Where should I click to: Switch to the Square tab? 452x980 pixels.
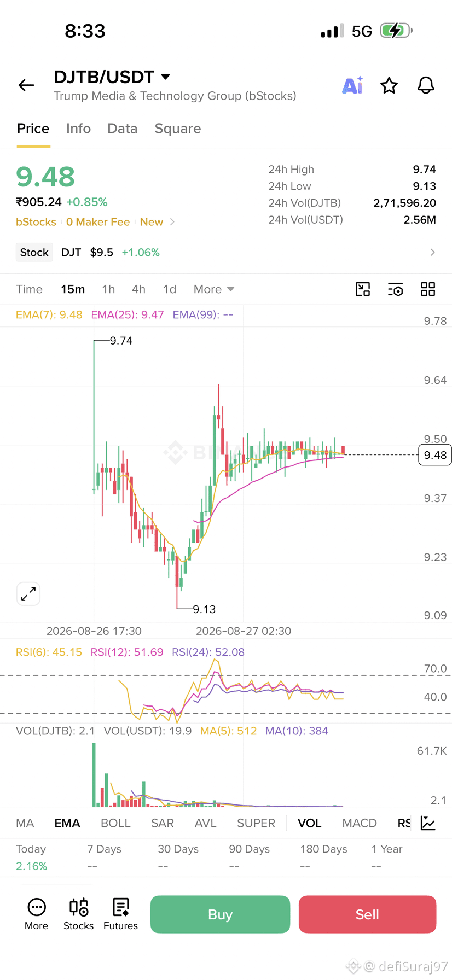click(x=178, y=129)
